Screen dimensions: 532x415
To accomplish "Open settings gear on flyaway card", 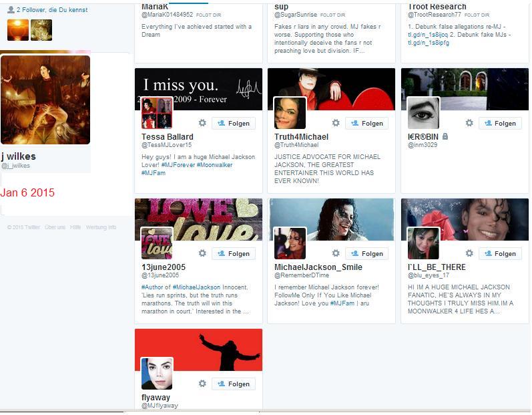I will tap(202, 384).
